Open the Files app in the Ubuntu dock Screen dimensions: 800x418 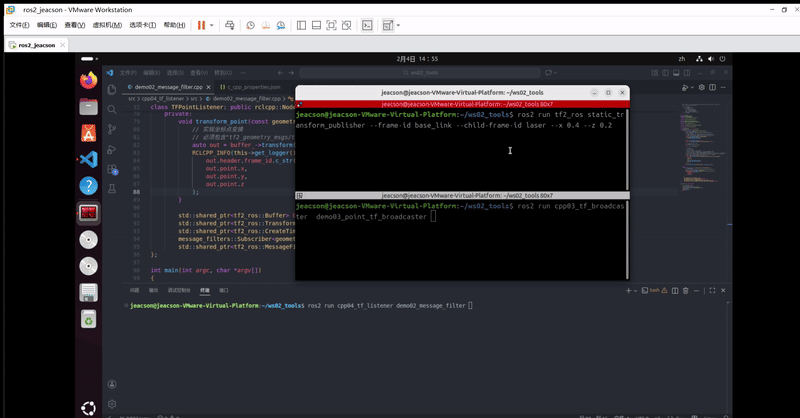(x=88, y=107)
